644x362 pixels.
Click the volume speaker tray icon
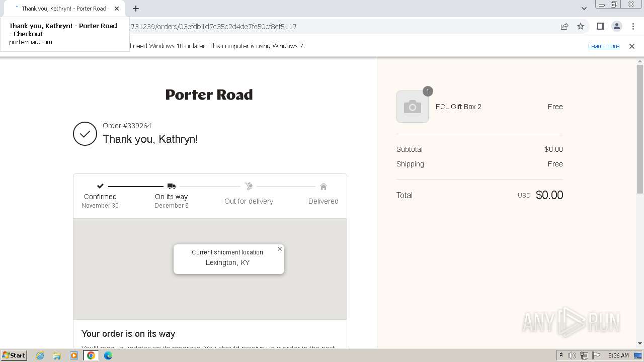tap(572, 355)
